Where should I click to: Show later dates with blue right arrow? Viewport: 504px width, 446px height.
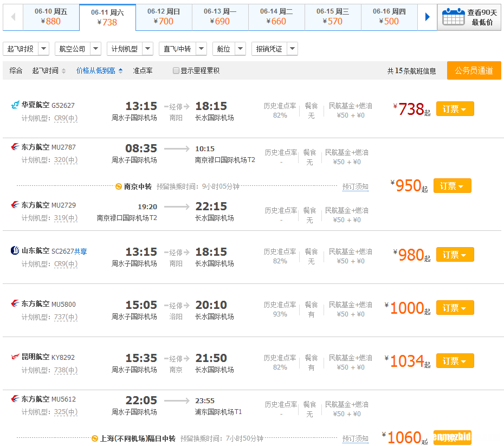click(x=427, y=17)
